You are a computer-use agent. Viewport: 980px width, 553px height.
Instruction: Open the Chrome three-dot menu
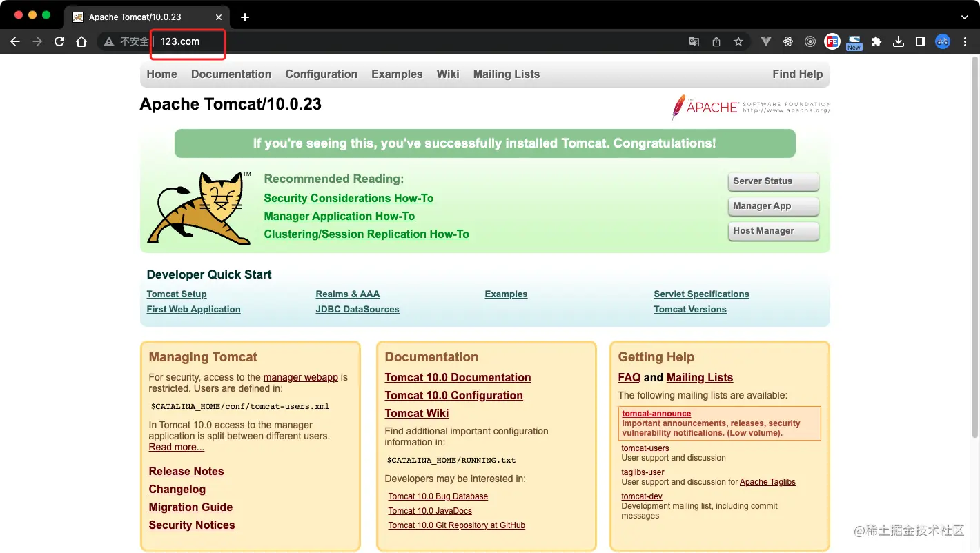965,41
